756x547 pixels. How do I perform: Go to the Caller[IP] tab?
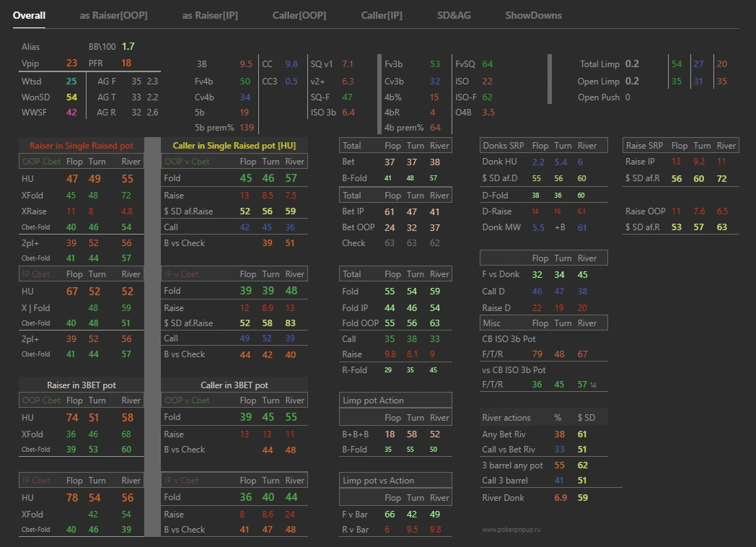[x=382, y=15]
